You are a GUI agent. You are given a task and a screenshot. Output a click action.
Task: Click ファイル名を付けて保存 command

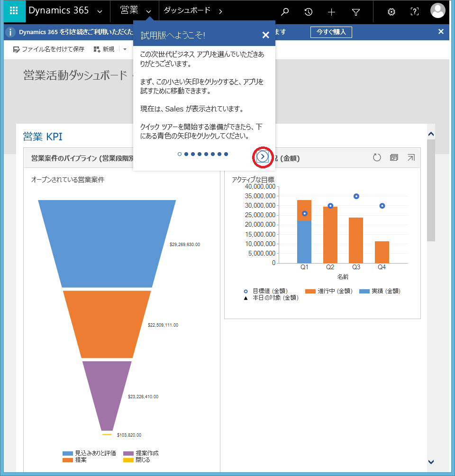coord(48,49)
